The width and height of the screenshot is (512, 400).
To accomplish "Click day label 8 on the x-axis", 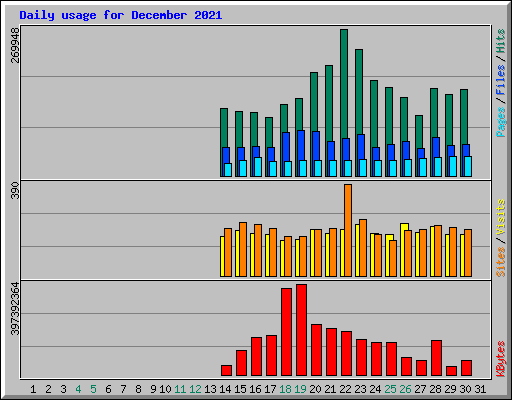I will click(x=138, y=389).
